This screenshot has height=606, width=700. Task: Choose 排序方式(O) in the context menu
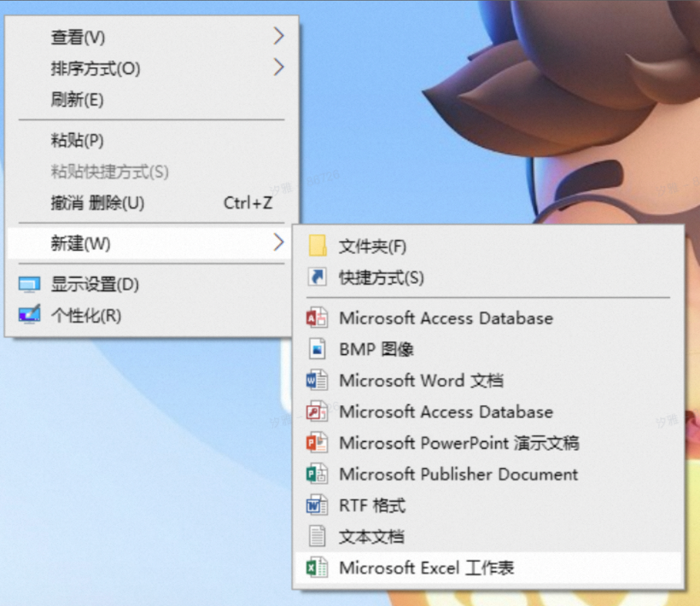click(x=153, y=68)
